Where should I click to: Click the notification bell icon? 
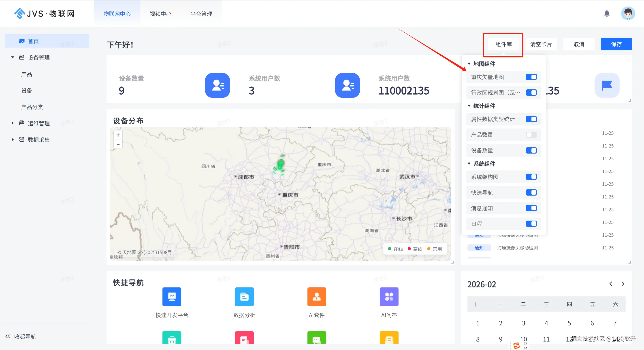(607, 13)
